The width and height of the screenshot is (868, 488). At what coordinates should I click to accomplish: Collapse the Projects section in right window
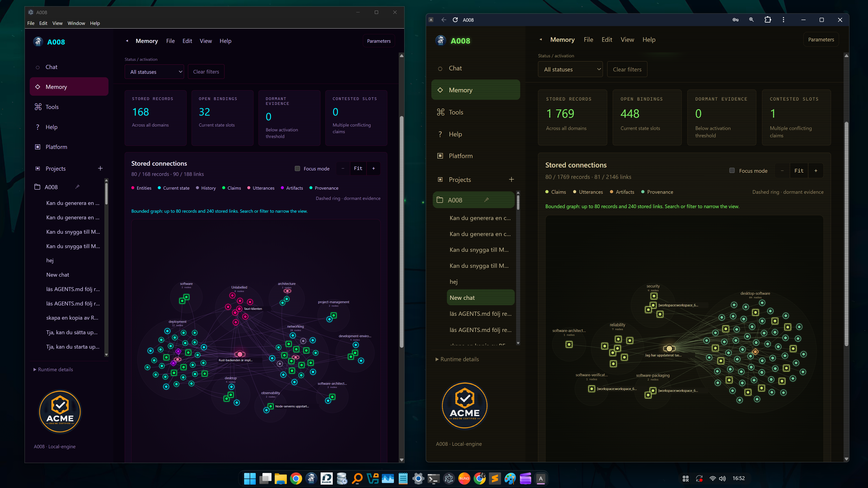click(460, 180)
